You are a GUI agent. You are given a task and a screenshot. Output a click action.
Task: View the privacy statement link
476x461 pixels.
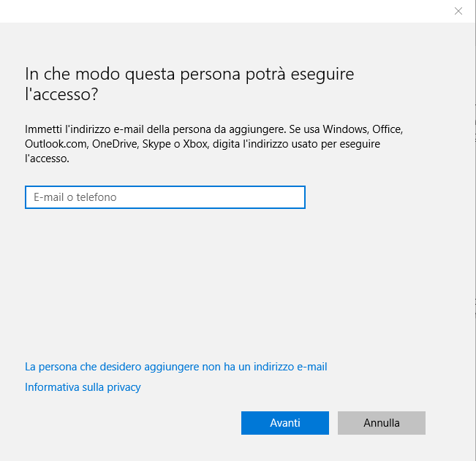point(83,387)
